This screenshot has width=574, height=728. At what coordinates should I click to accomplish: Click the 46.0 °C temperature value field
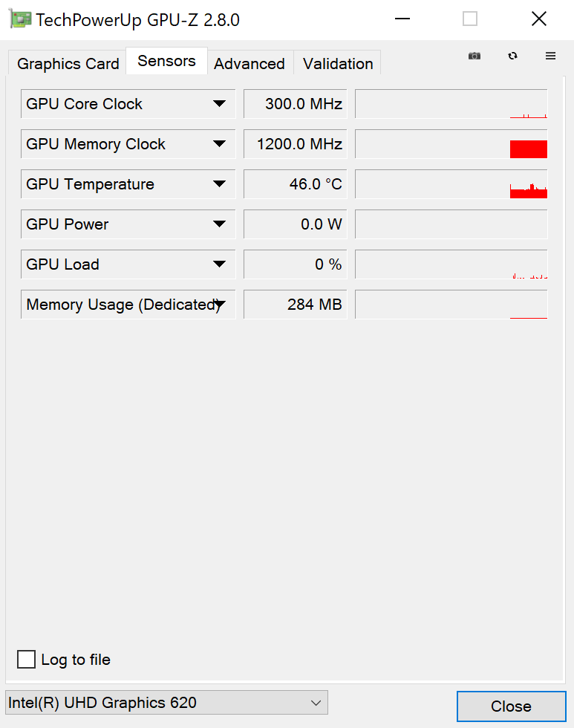tap(296, 184)
